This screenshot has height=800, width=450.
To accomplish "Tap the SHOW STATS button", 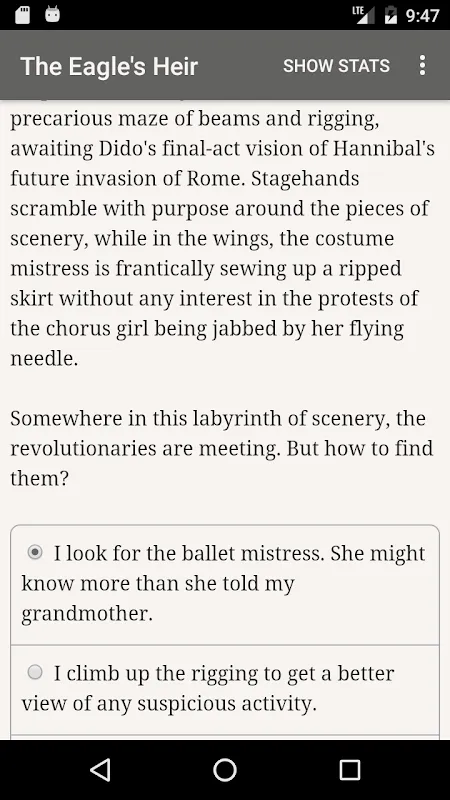I will click(x=336, y=66).
